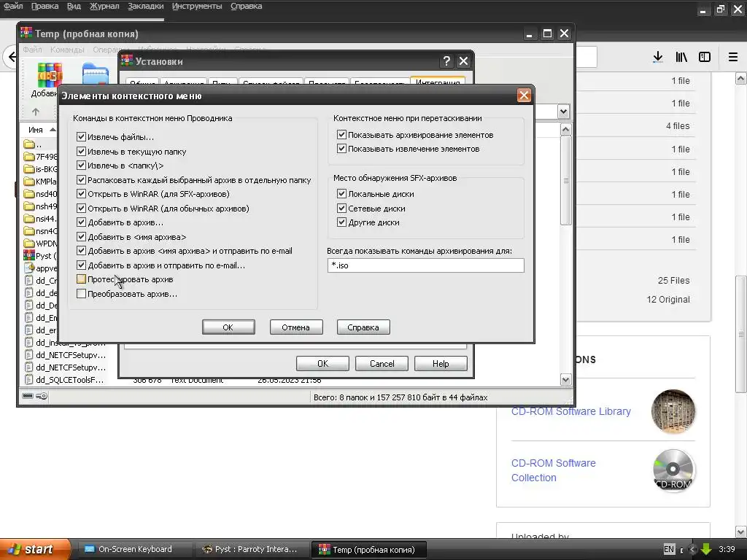Toggle 'Показывать извлечение элементов' checkbox
The width and height of the screenshot is (747, 560).
point(341,149)
